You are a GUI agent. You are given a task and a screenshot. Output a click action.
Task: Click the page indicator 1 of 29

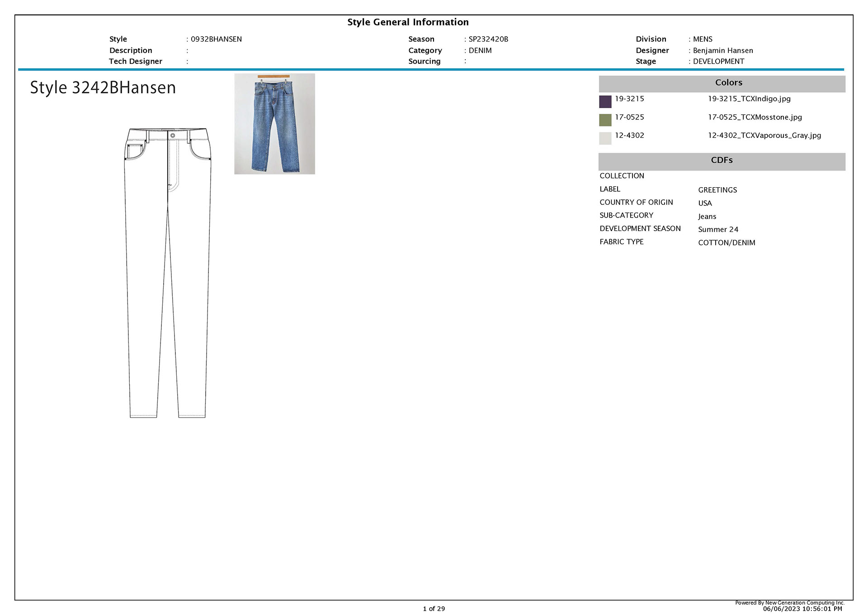[434, 609]
